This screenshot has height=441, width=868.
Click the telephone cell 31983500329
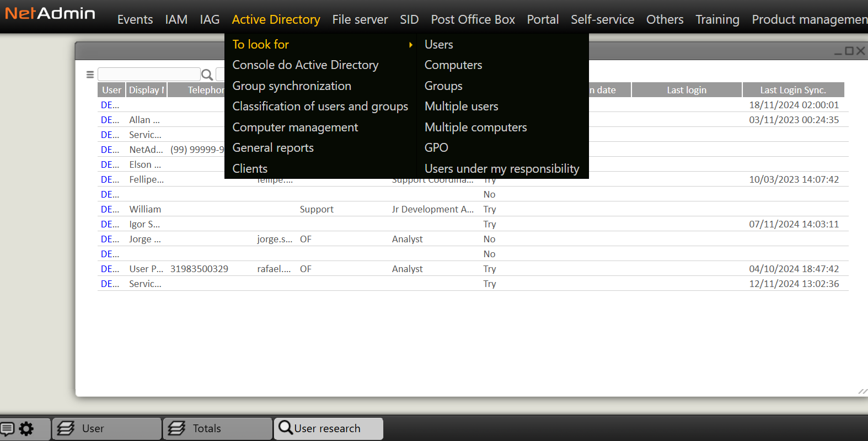coord(199,269)
